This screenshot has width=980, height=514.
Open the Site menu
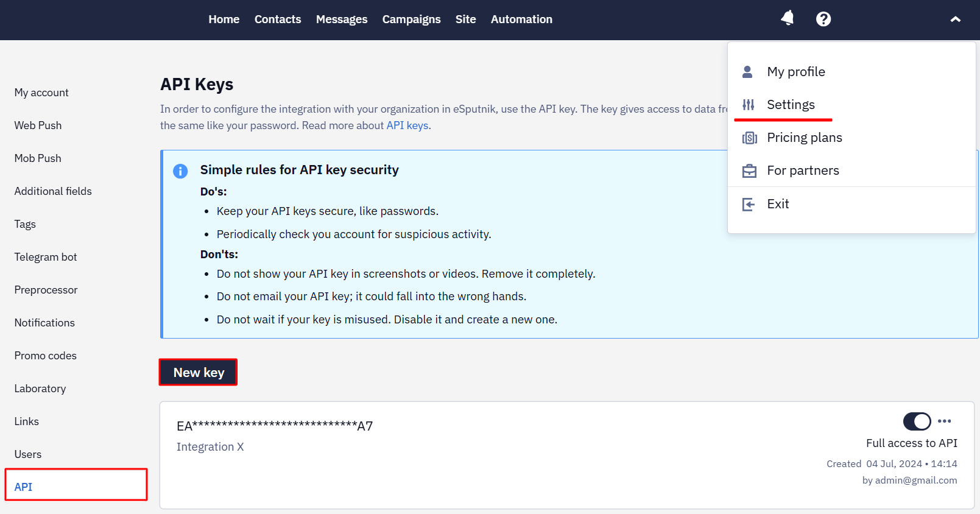[466, 19]
